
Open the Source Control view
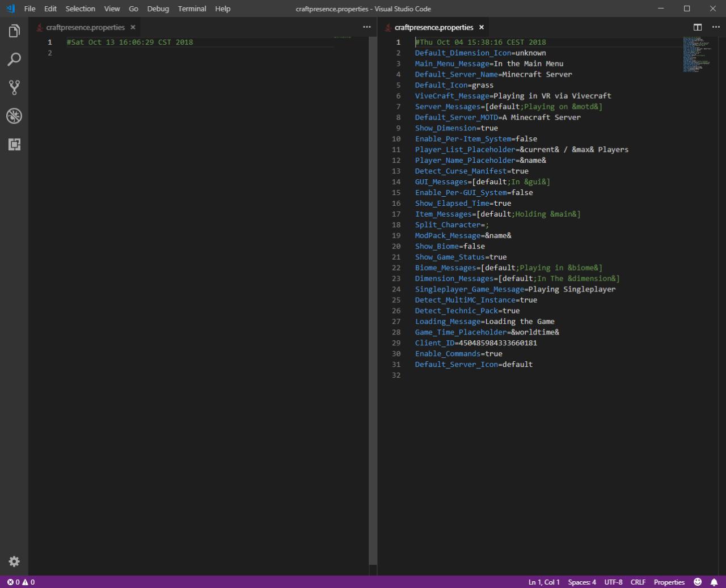[x=14, y=87]
